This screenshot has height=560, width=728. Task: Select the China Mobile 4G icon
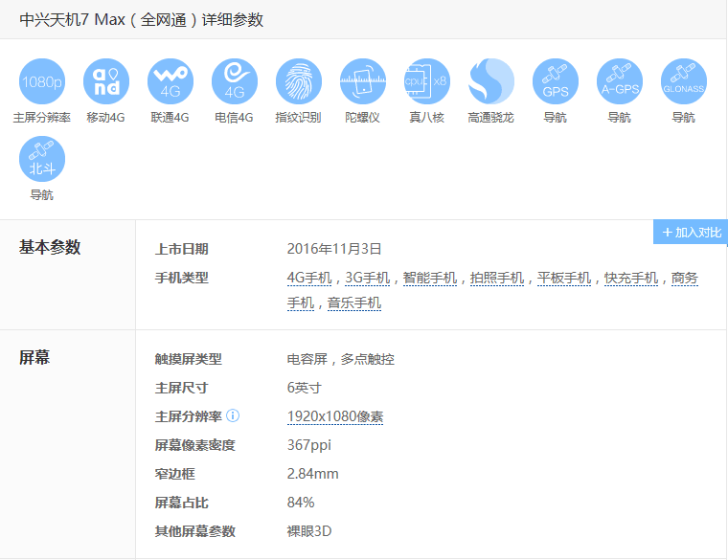pyautogui.click(x=106, y=81)
